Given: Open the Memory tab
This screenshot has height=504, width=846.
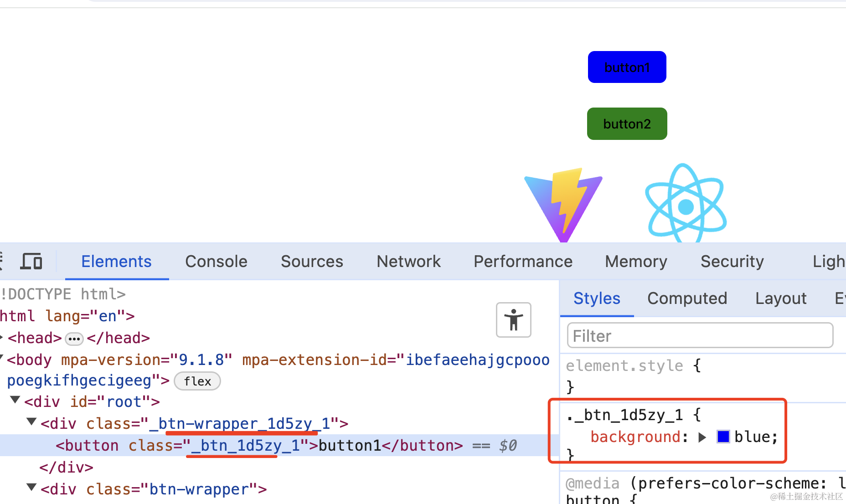Looking at the screenshot, I should [x=636, y=262].
